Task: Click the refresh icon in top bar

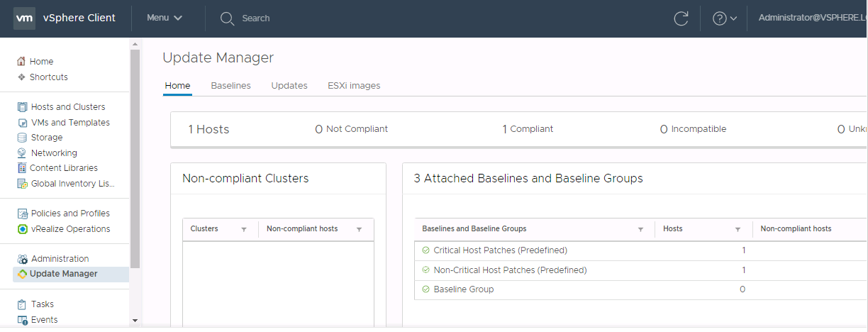Action: (x=681, y=18)
